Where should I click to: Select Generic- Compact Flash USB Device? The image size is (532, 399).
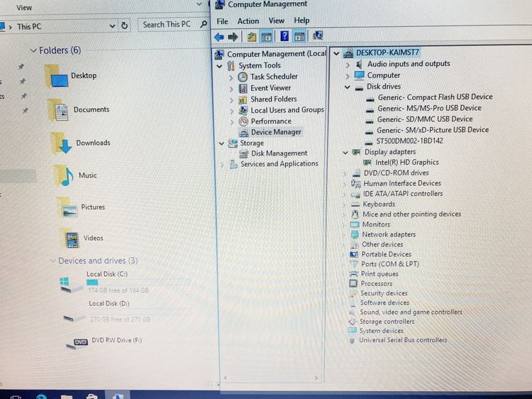click(x=435, y=97)
